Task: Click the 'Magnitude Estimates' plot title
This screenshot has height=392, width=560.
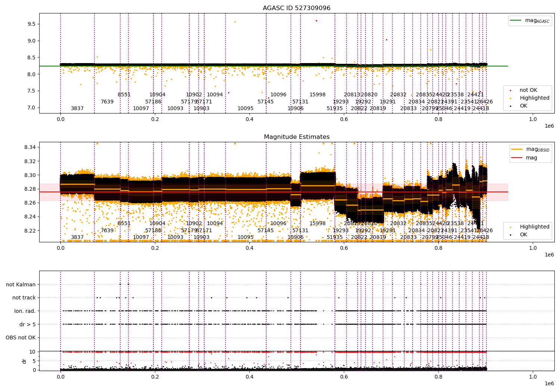Action: (297, 137)
